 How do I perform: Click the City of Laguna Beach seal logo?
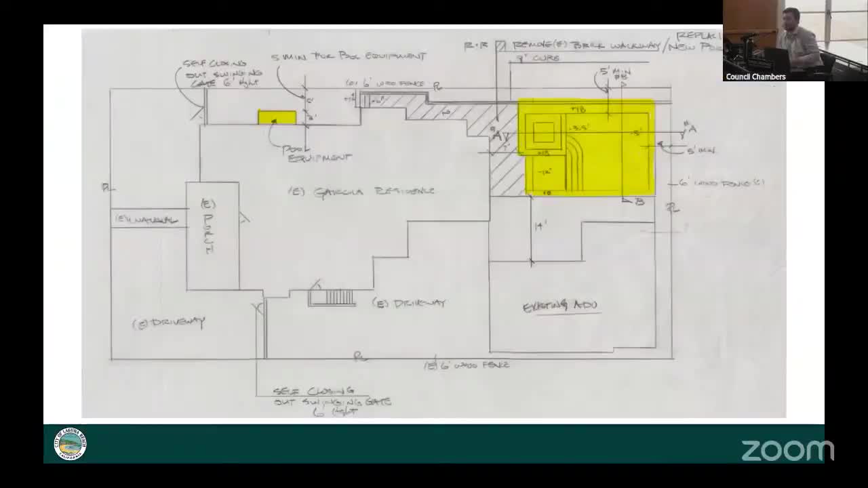coord(71,445)
